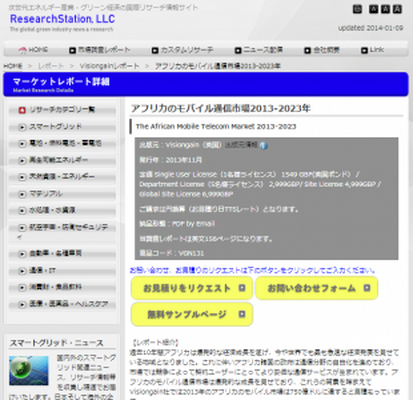Click 'The African Mobile Telecom Market 2013-2023' subtitle
Viewport: 413px width, 400px height.
(x=216, y=126)
